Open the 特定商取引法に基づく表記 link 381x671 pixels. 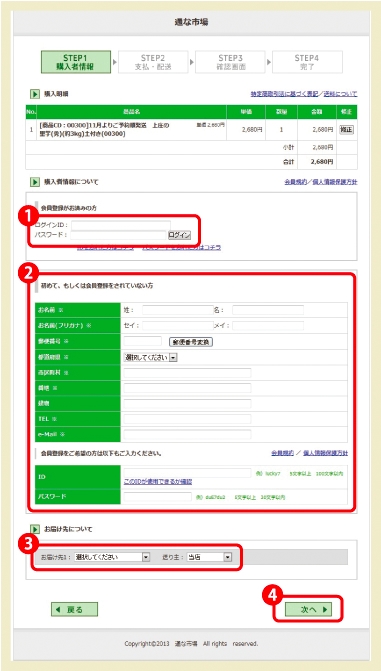coord(284,94)
